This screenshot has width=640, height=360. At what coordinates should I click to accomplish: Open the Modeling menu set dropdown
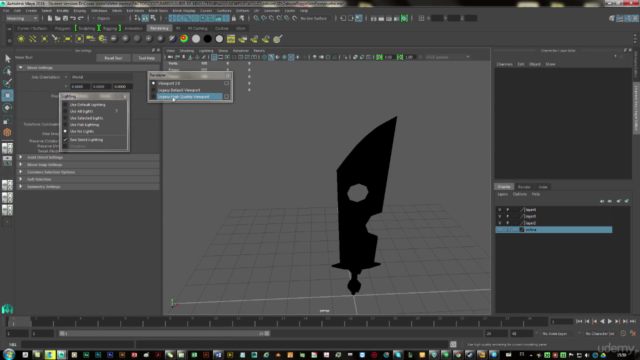pos(22,18)
